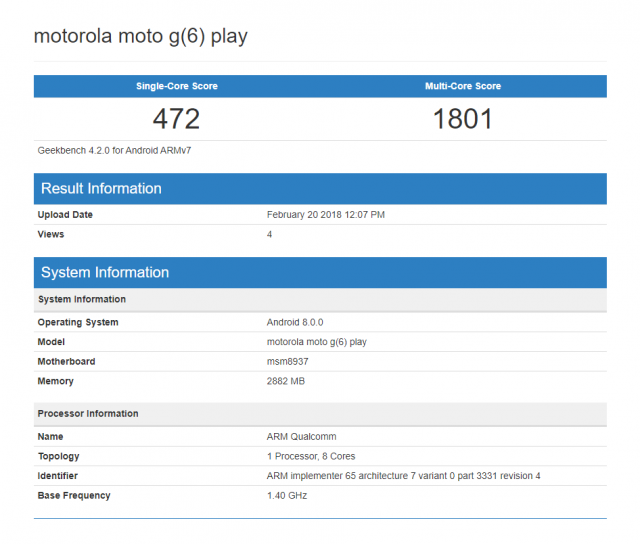Viewport: 640px width, 544px height.
Task: Click the Geekbench 4.2.0 for Android ARMv7 text
Action: (x=114, y=151)
